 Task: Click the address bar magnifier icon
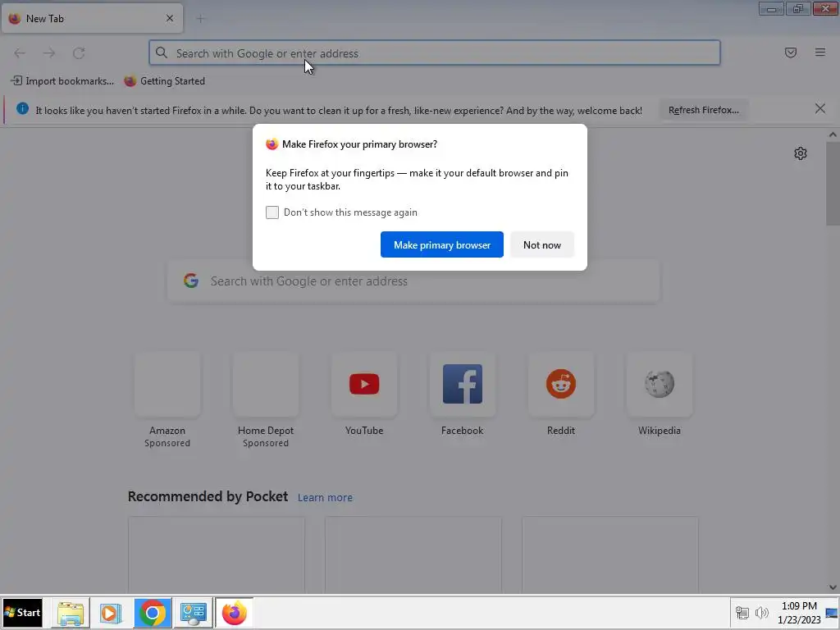(162, 52)
